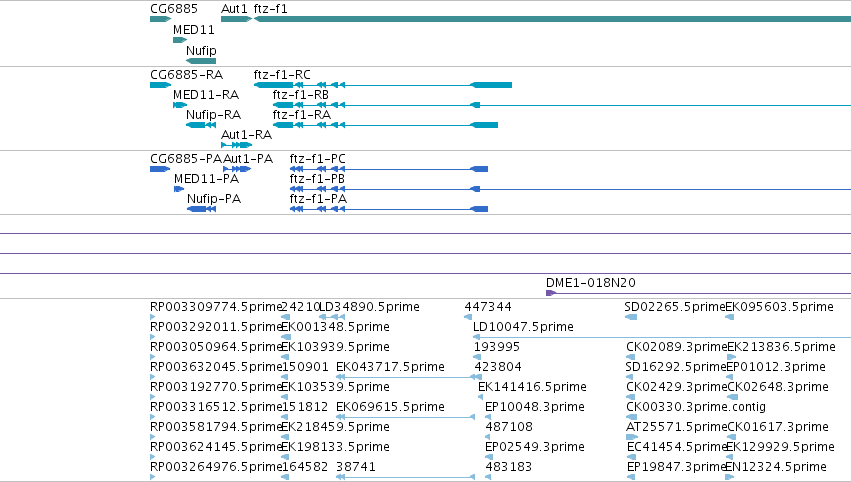The height and width of the screenshot is (482, 851).
Task: Open EST RP003192770.5prime
Action: pos(216,386)
